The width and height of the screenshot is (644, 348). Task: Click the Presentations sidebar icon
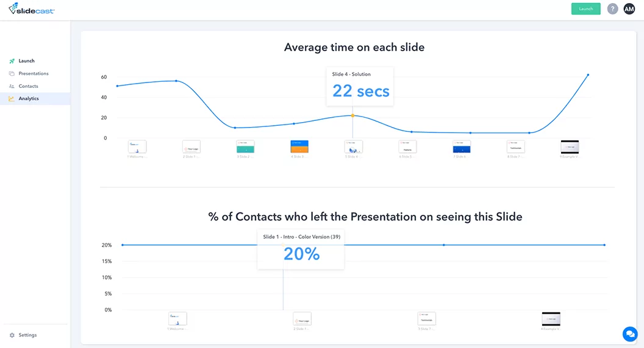(x=12, y=74)
